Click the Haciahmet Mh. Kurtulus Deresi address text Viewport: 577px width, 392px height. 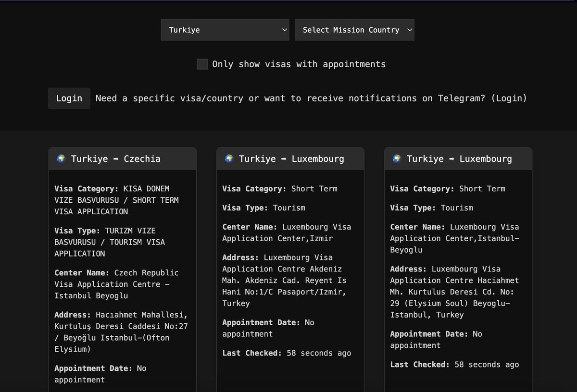click(x=454, y=292)
